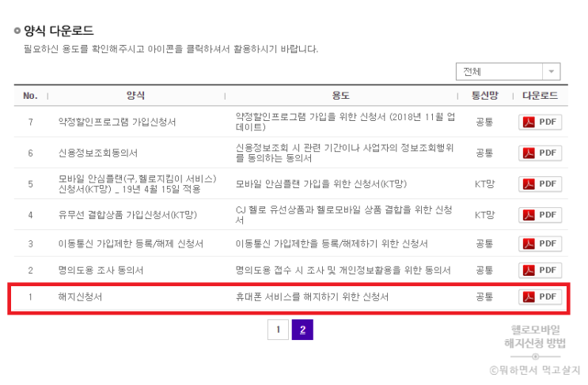Download PDF for 모바일 안심플랜 신청서

click(540, 184)
